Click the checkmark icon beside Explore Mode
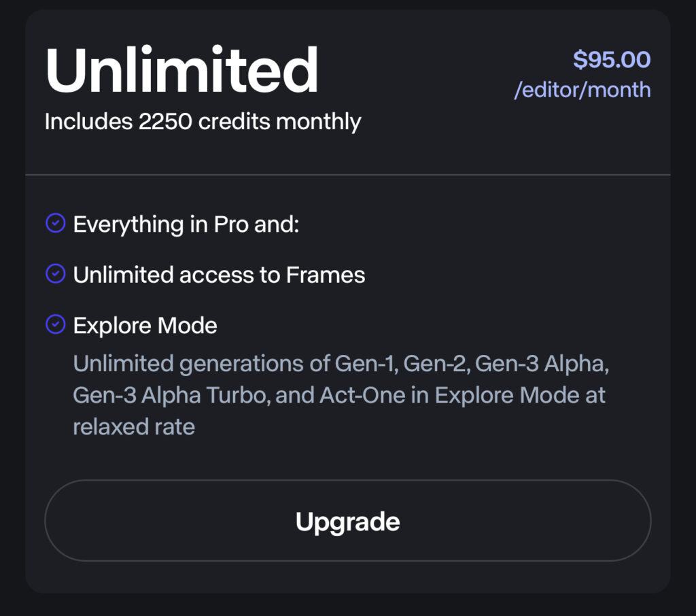 (55, 324)
